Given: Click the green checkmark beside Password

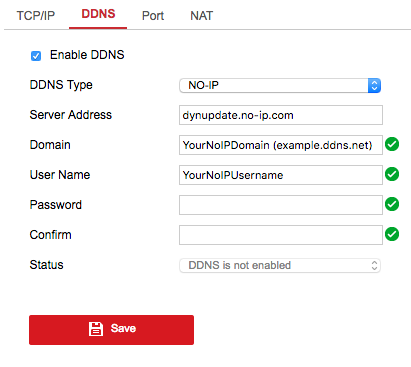Looking at the screenshot, I should coord(392,204).
